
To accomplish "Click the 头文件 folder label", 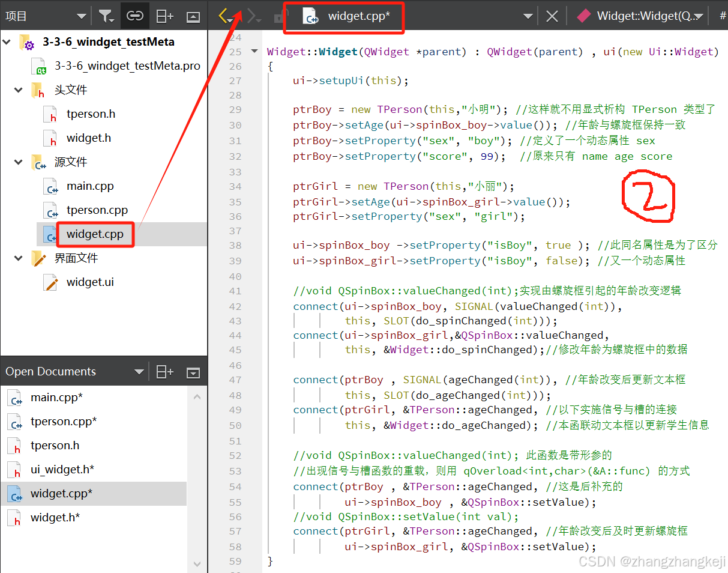I will [71, 90].
